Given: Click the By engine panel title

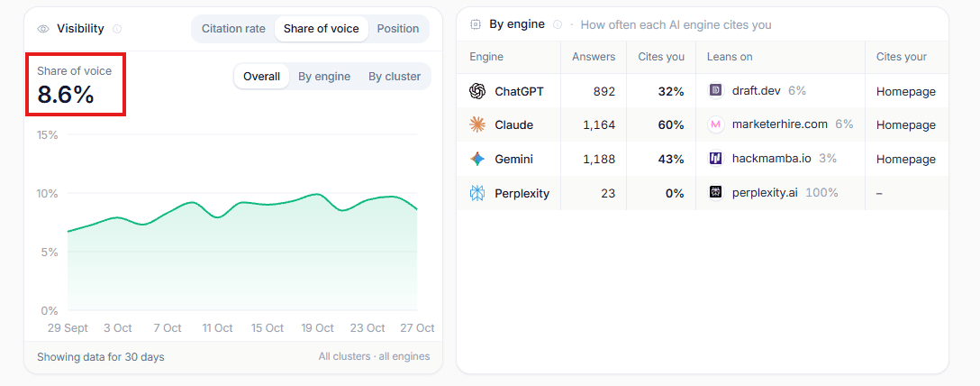Looking at the screenshot, I should (x=517, y=24).
